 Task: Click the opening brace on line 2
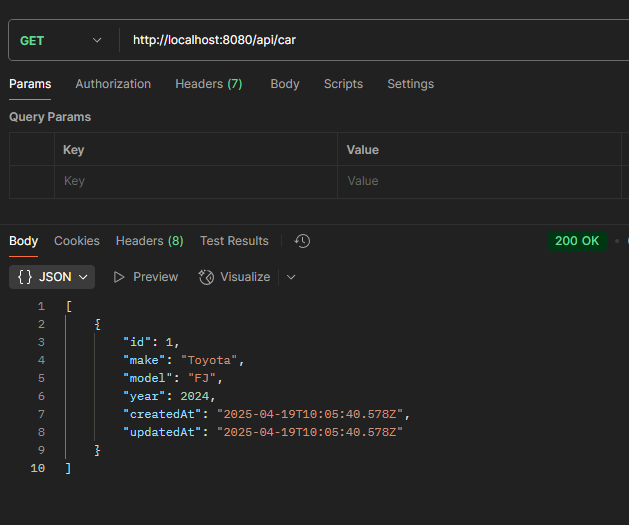(x=97, y=324)
